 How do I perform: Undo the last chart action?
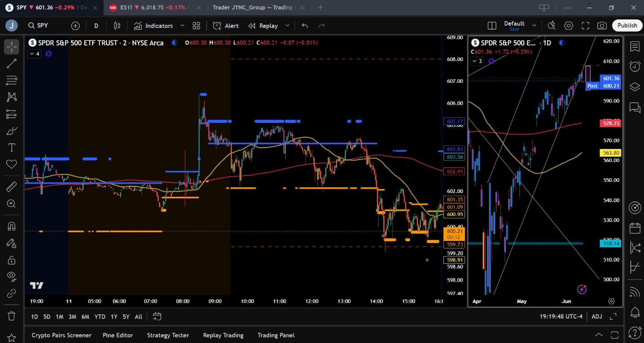click(x=305, y=26)
